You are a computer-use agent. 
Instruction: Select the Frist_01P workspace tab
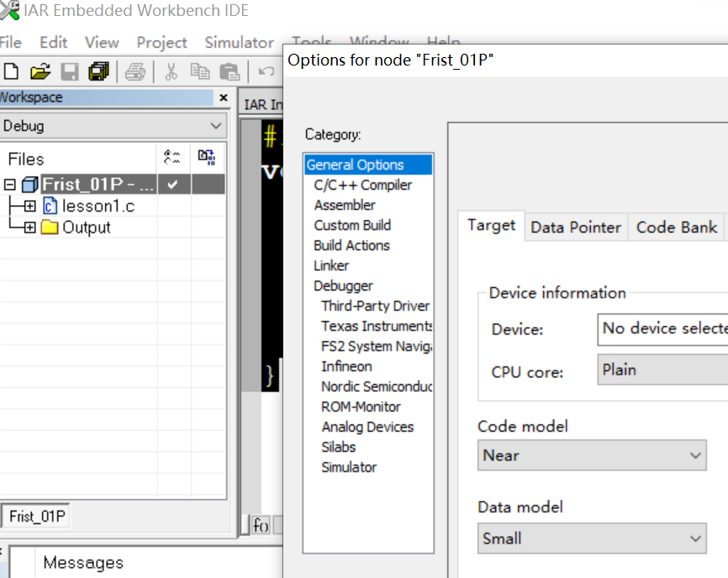[36, 517]
